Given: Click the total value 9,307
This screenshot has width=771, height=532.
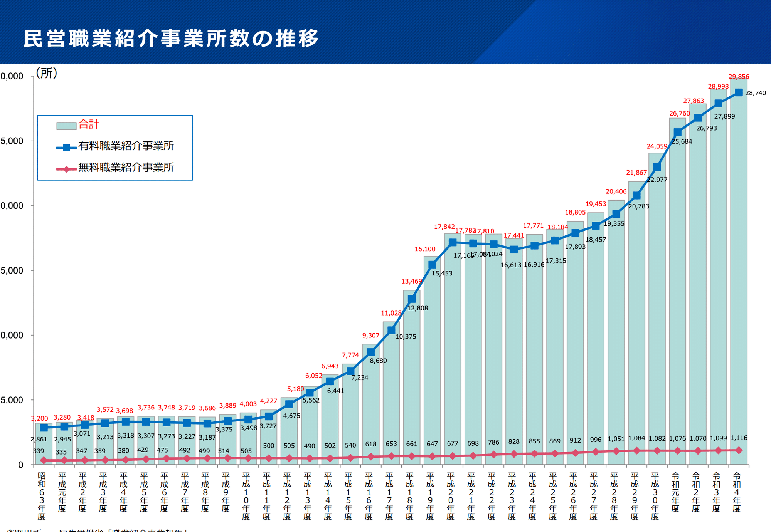Looking at the screenshot, I should [x=371, y=336].
